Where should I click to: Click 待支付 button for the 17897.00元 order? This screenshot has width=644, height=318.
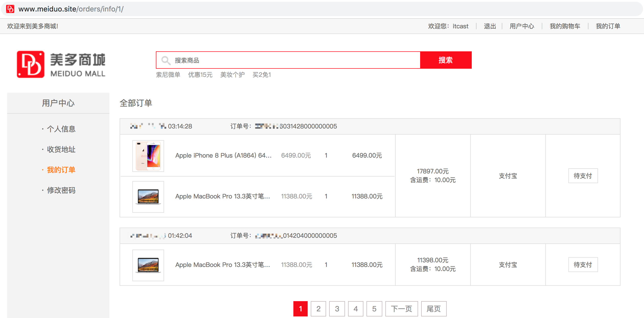point(583,176)
